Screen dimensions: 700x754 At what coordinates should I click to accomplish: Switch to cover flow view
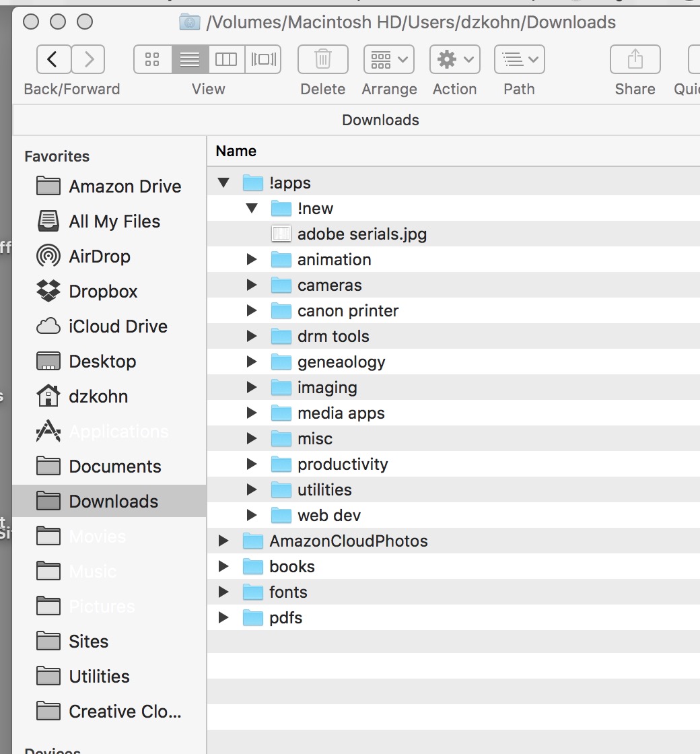(262, 59)
